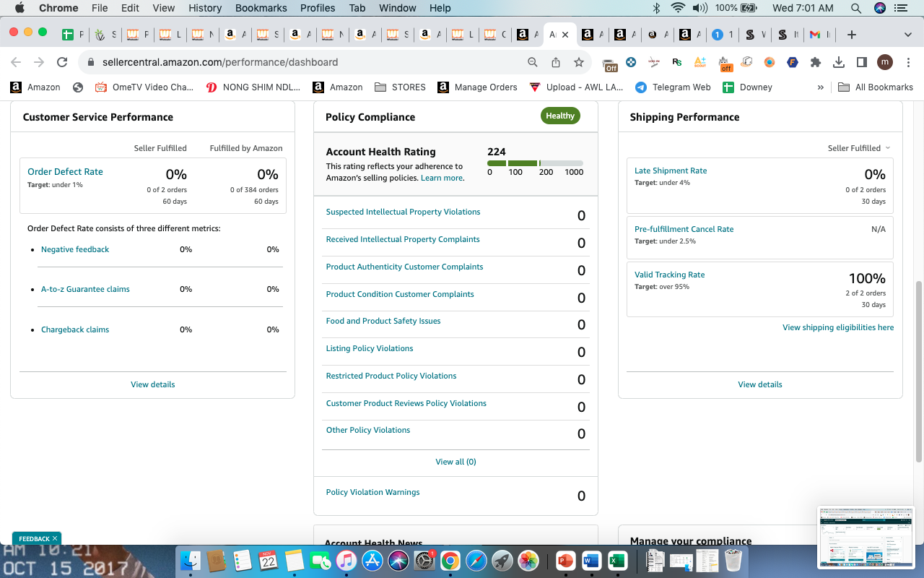Open A-to-z Guarantee claims link
924x578 pixels.
85,289
